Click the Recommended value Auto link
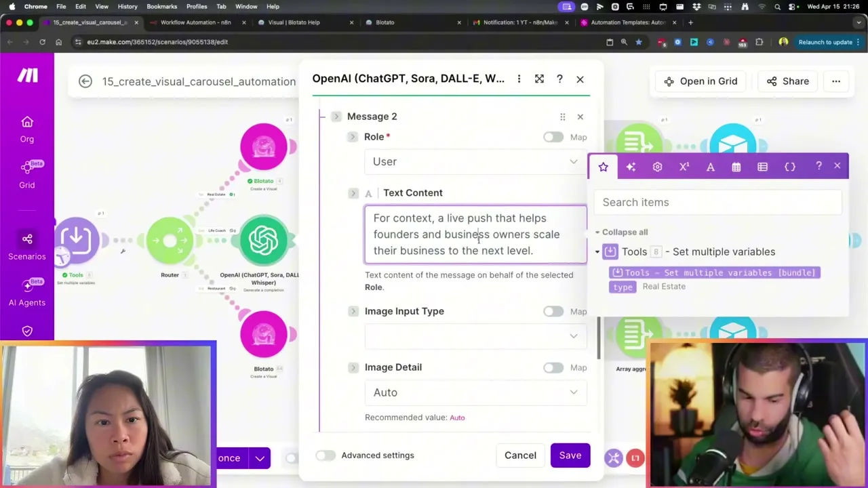 (457, 418)
